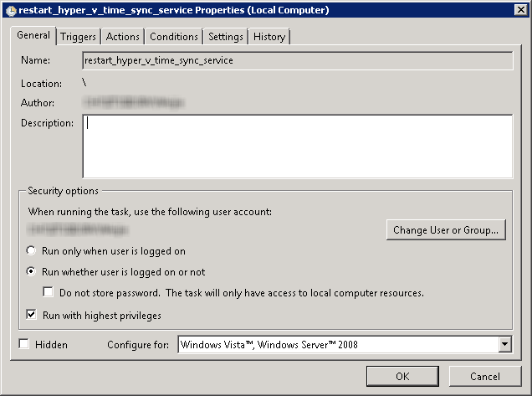
Task: Click the task scheduler clock icon in title bar
Action: pos(11,11)
